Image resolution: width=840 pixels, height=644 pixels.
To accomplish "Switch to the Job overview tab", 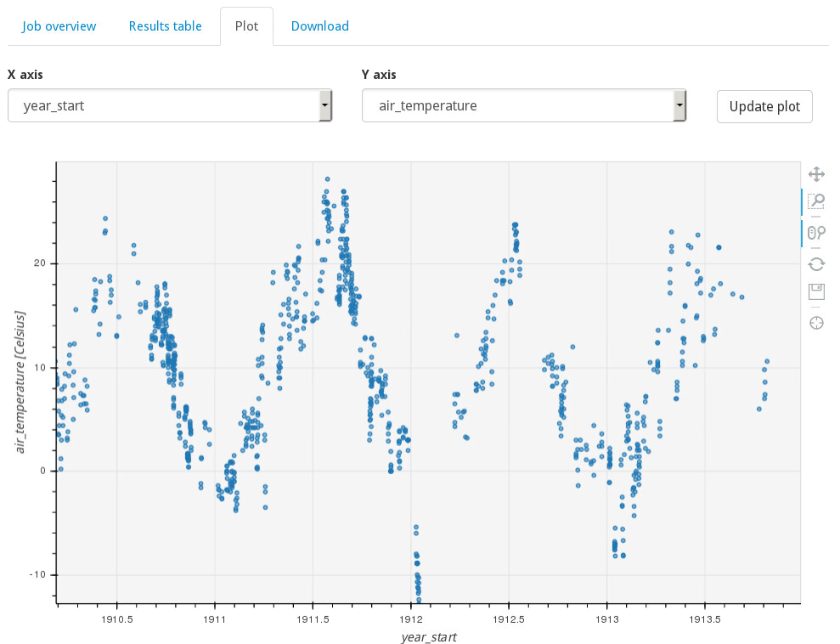I will [x=59, y=26].
